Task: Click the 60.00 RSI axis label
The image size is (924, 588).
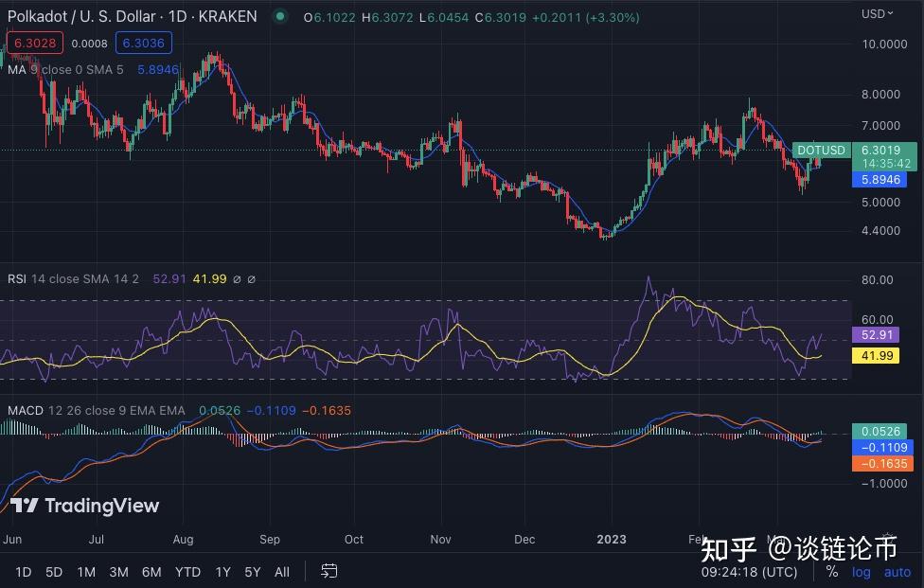Action: coord(878,319)
